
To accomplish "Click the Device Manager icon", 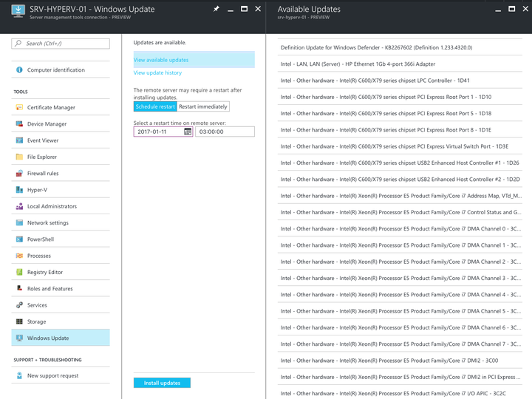I will pos(19,124).
